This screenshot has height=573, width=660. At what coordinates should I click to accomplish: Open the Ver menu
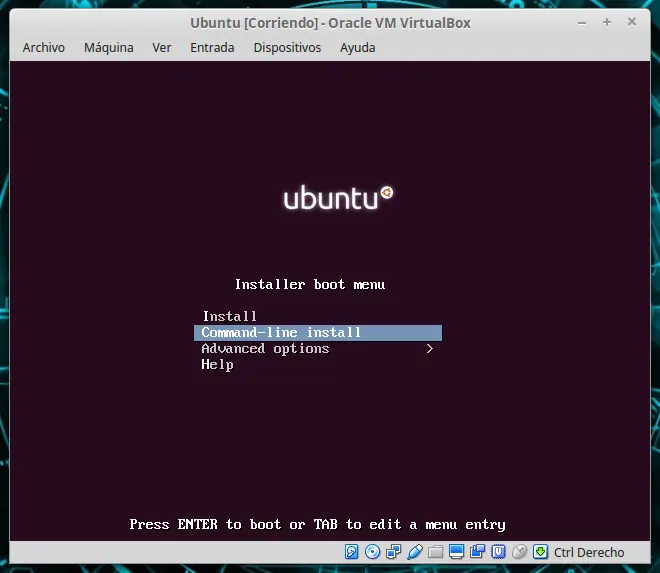[x=162, y=48]
